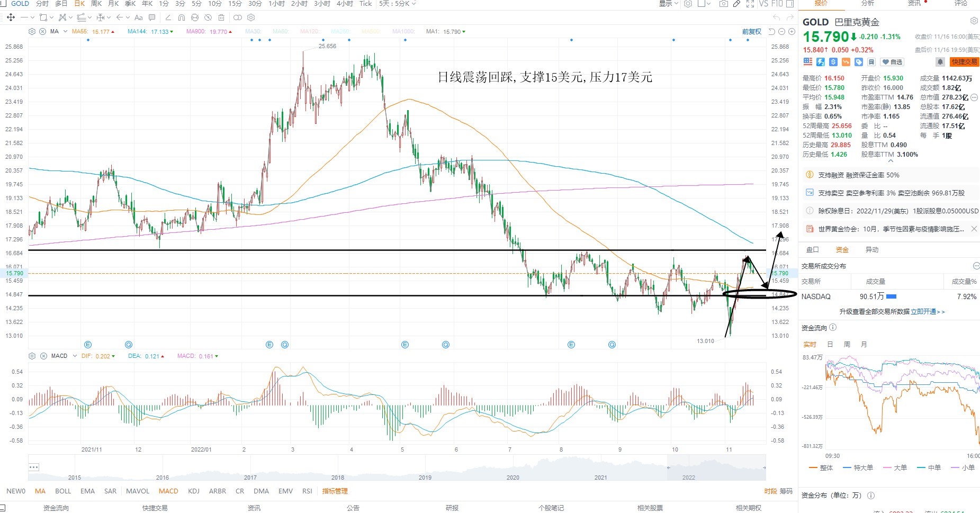Click the text annotation Aa tool

(x=139, y=17)
